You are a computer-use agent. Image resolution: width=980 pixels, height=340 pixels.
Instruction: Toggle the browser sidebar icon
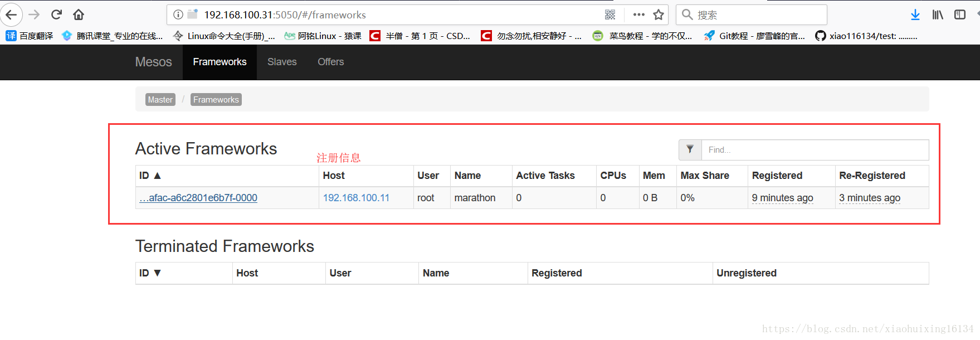960,14
